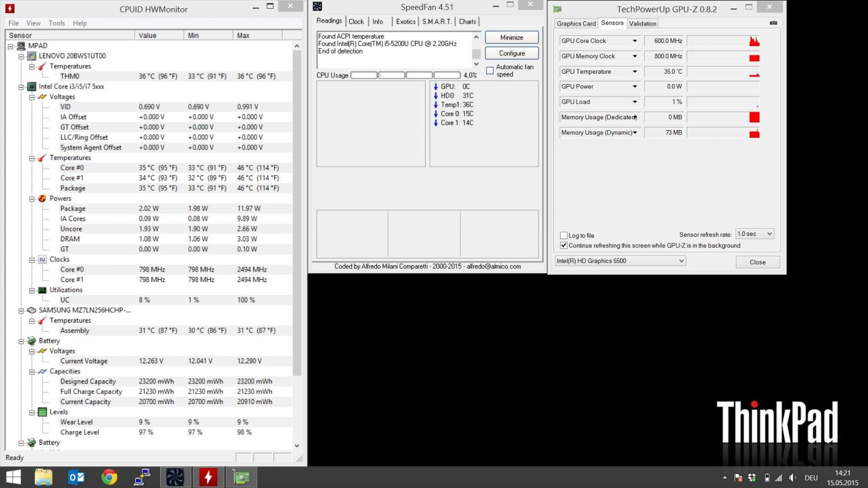Click the blue arrow icon beside Core 0 in SpeedFan
This screenshot has width=868, height=488.
[436, 114]
